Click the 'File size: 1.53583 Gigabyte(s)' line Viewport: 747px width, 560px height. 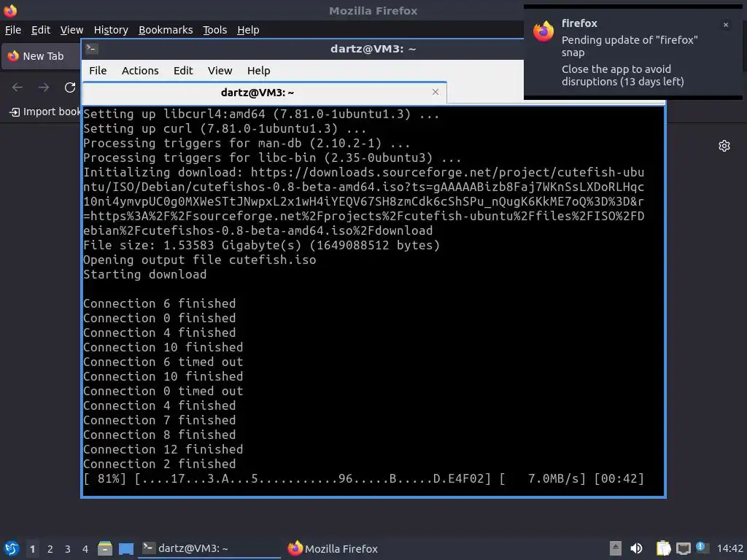coord(262,245)
